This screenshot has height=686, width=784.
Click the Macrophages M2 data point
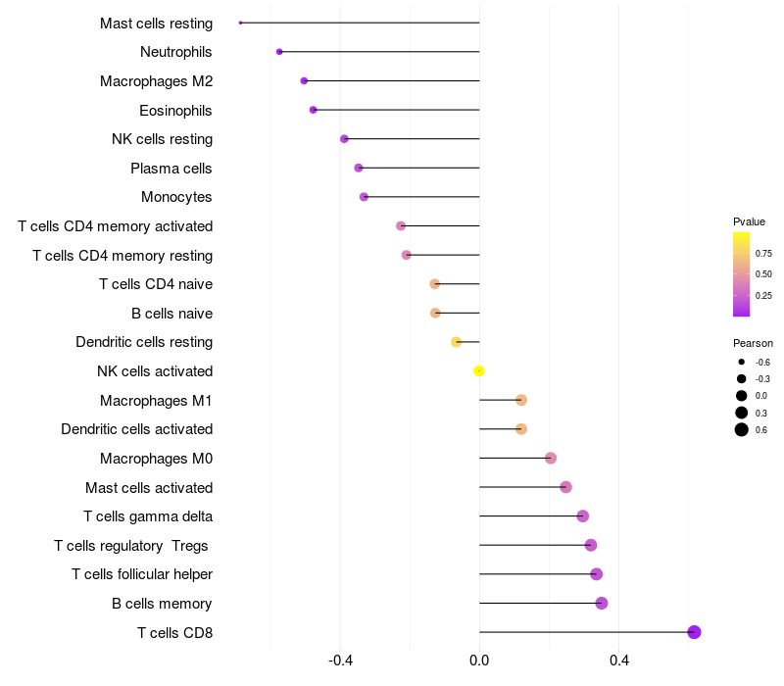(x=304, y=80)
